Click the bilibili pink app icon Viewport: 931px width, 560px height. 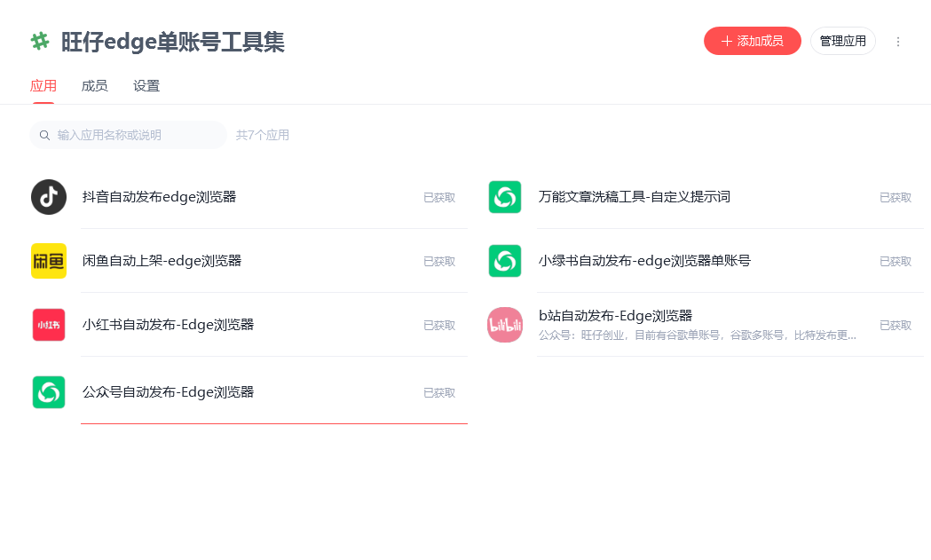[x=505, y=325]
